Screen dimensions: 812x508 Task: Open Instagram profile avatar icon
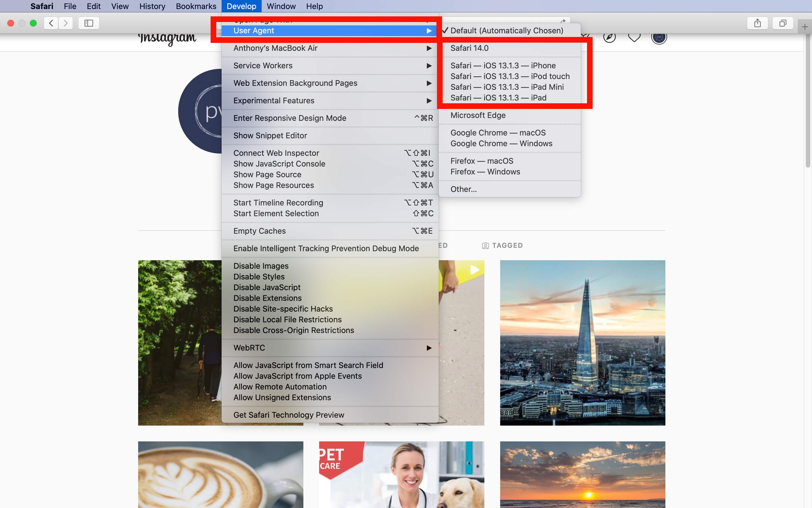click(659, 37)
